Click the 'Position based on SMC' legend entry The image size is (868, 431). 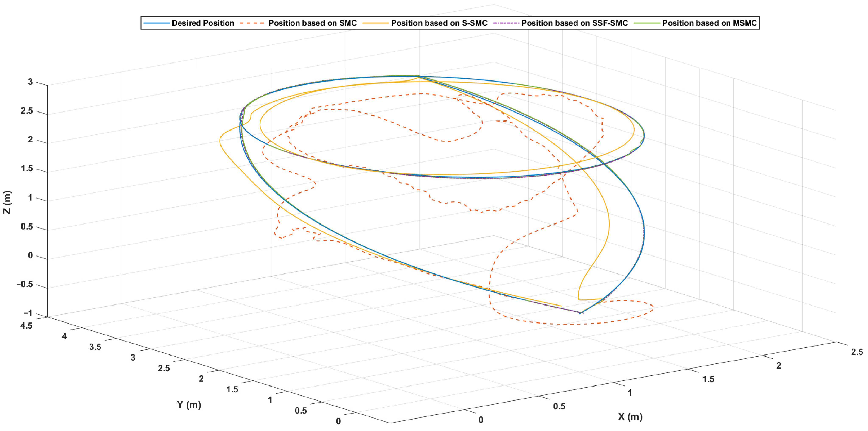(x=312, y=23)
